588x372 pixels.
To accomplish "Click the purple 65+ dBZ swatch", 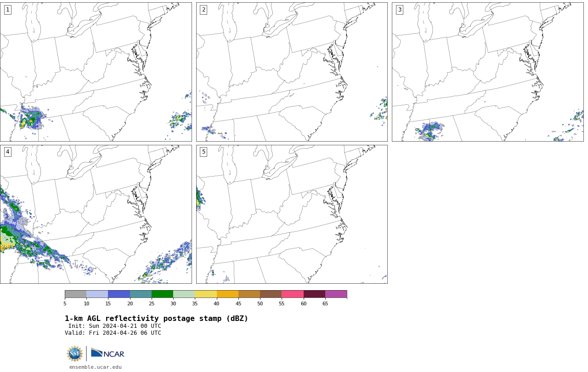I will coord(336,294).
